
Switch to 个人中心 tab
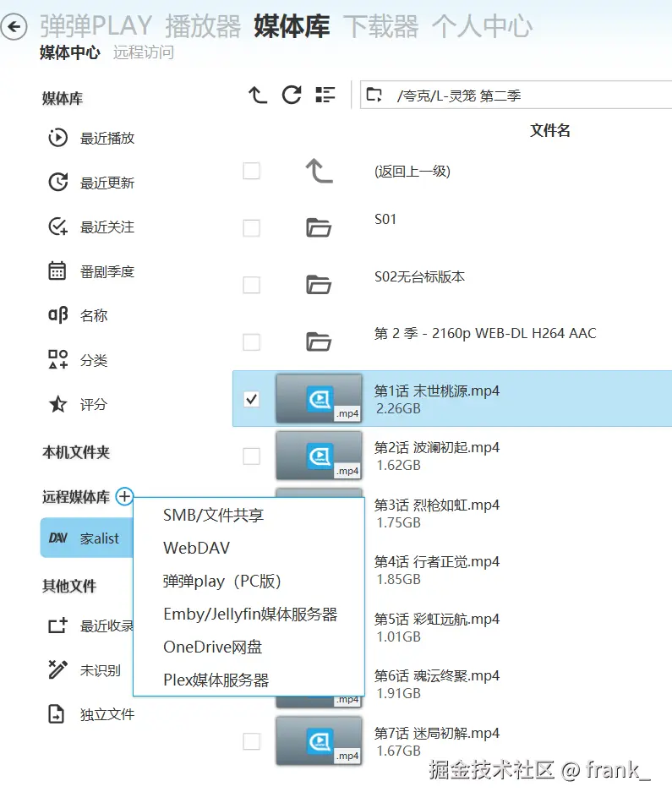(x=482, y=26)
